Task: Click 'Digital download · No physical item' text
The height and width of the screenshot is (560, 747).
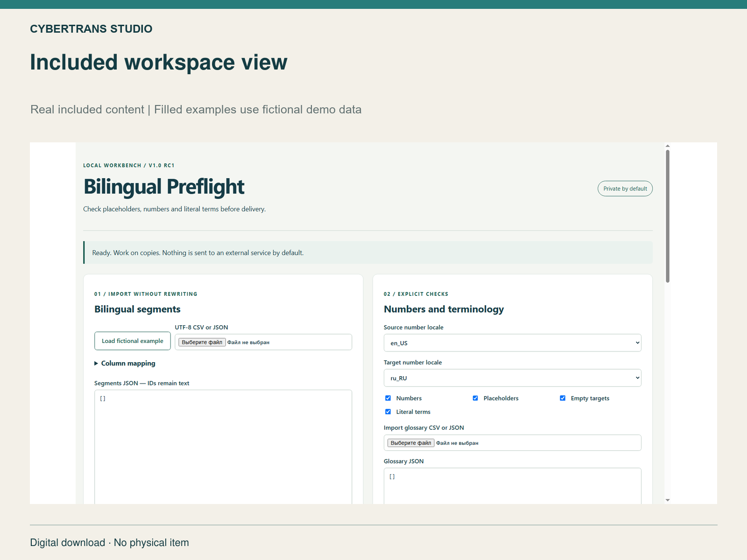Action: pyautogui.click(x=110, y=543)
